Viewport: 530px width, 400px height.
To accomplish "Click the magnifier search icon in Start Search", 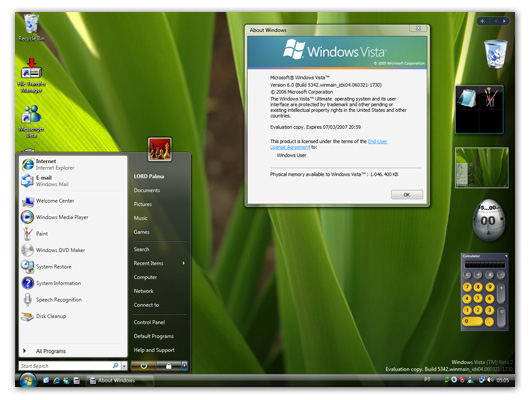I will coord(115,366).
